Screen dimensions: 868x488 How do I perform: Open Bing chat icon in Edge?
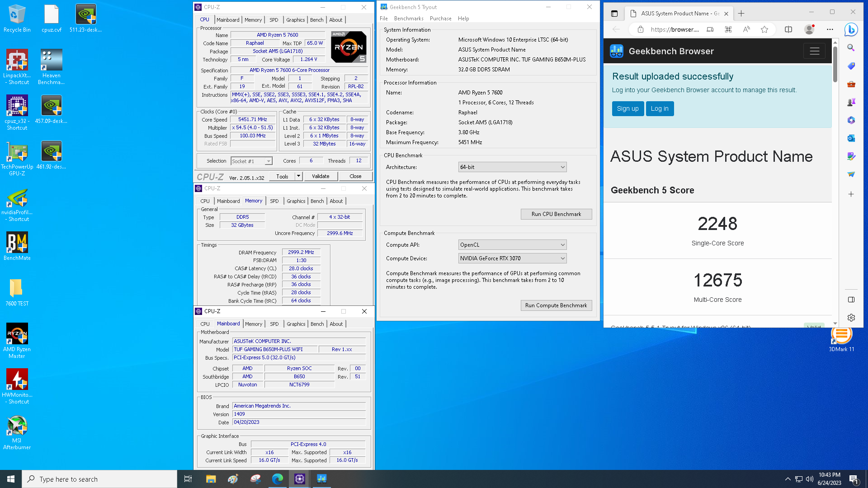pyautogui.click(x=851, y=29)
